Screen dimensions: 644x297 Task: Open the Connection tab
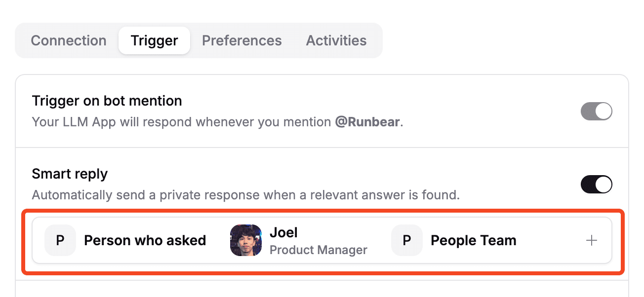coord(69,40)
